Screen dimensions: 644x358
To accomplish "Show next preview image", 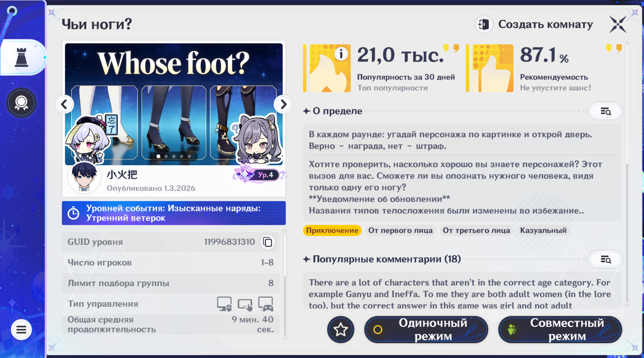I will point(283,105).
